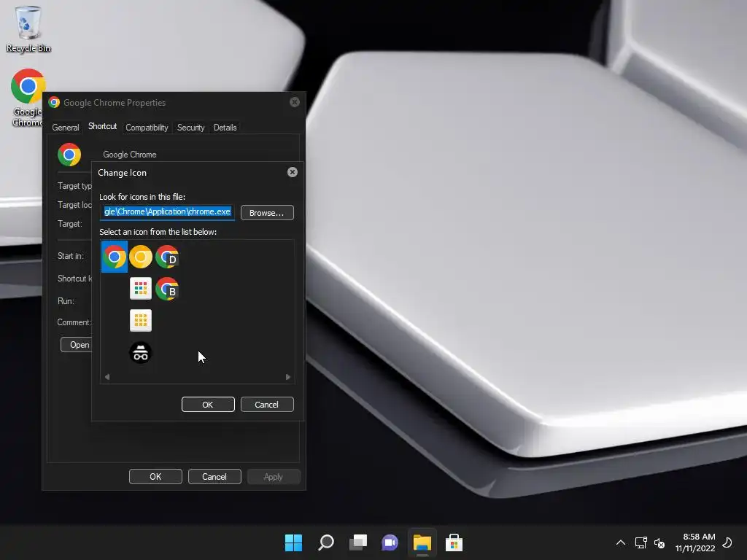Screen dimensions: 747x560
Task: Click Chrome icon in Properties header
Action: point(69,155)
